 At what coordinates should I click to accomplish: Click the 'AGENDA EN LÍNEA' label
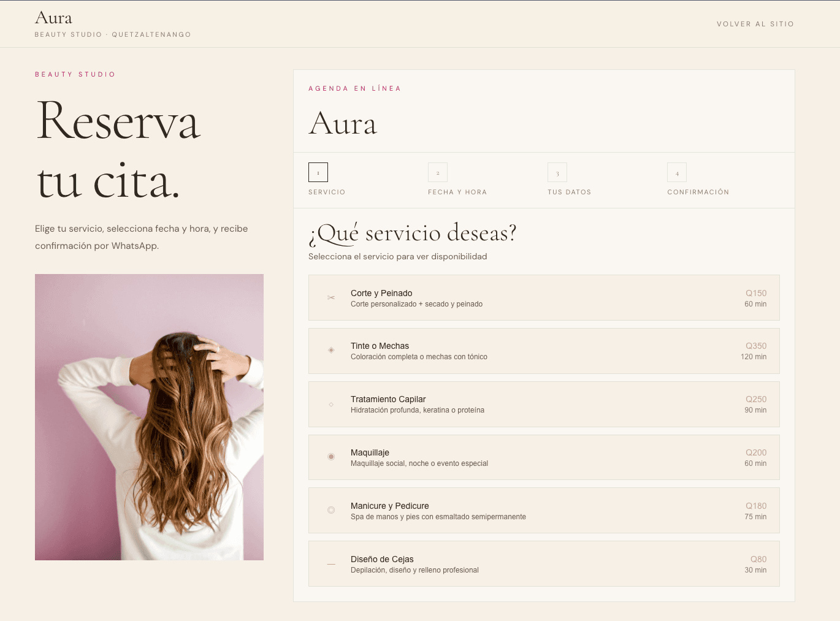tap(355, 88)
